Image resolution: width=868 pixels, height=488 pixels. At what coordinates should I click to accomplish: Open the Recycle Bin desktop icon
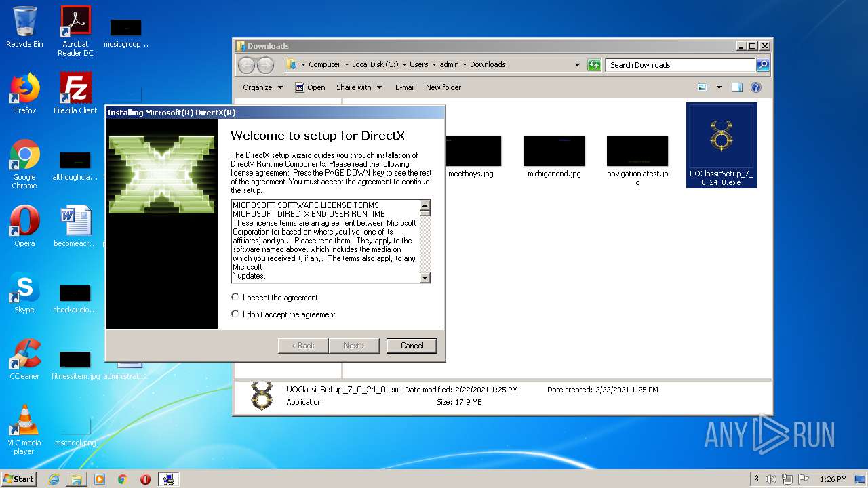pyautogui.click(x=24, y=27)
